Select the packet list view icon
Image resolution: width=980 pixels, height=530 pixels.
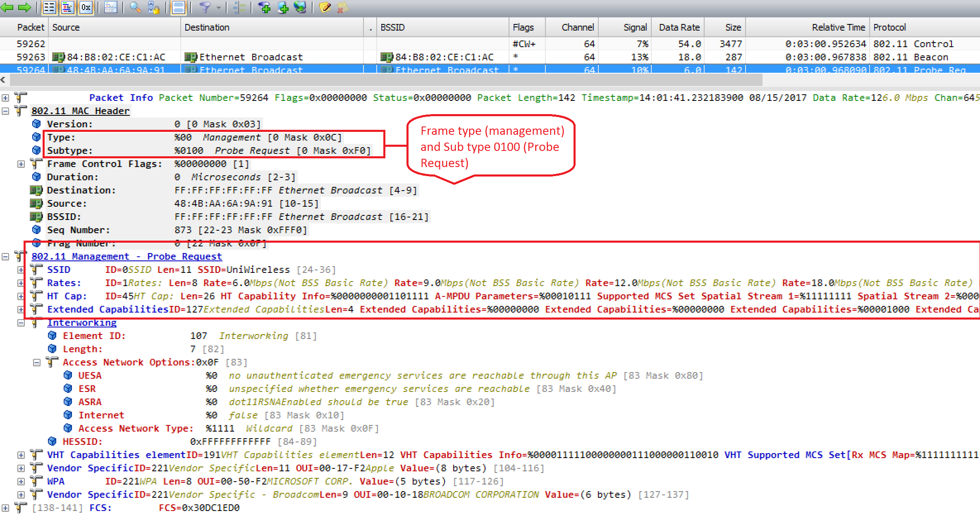point(49,7)
